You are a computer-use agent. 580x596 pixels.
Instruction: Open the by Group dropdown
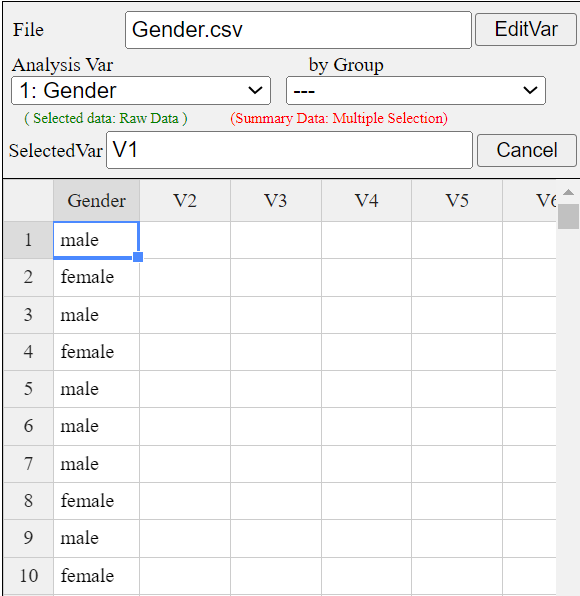[416, 90]
